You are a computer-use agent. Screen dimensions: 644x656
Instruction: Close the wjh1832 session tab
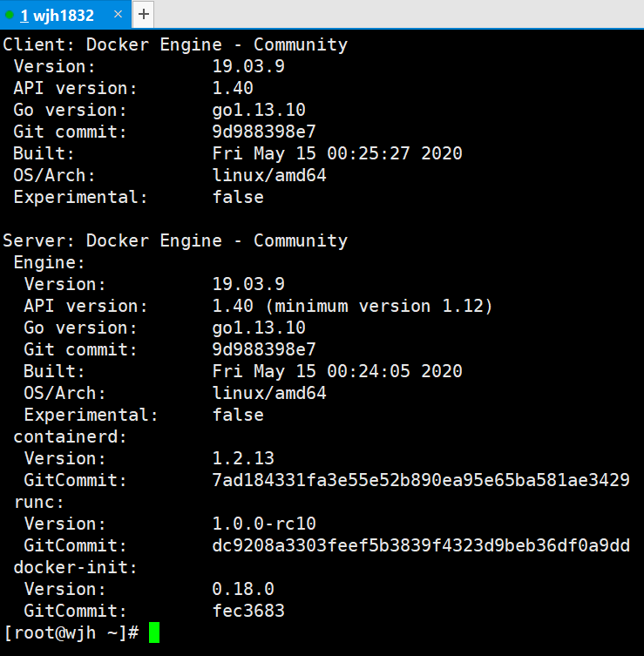click(x=117, y=15)
